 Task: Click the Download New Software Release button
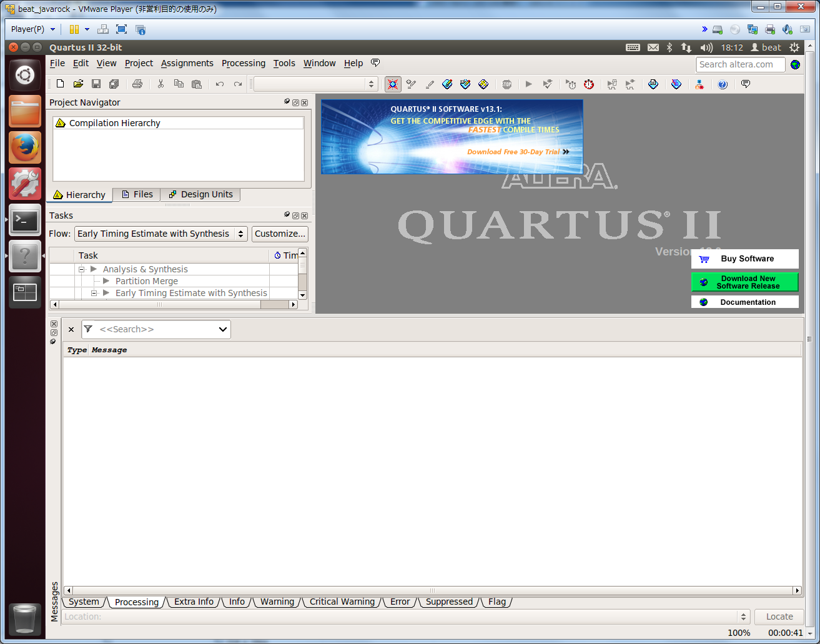745,282
